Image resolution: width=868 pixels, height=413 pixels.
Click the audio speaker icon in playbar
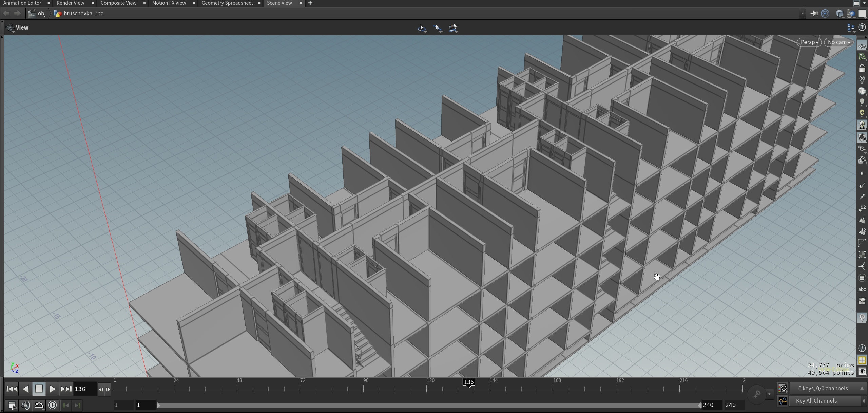tap(25, 405)
